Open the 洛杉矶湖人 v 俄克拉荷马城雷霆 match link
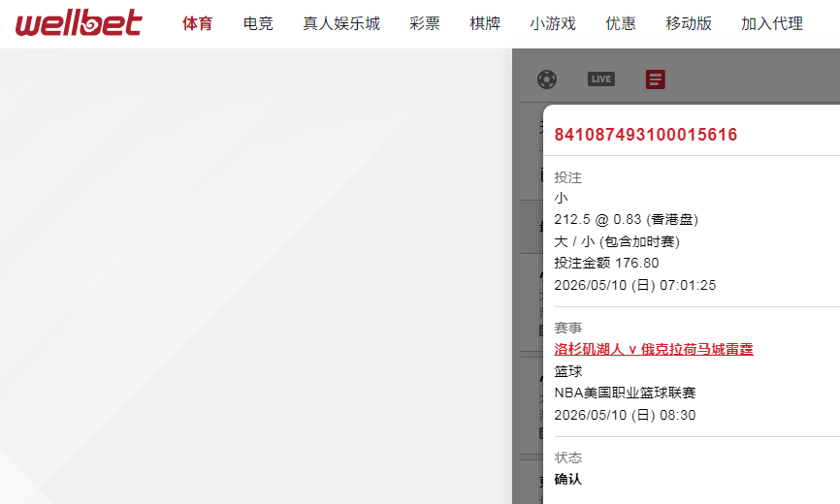Image resolution: width=840 pixels, height=504 pixels. click(654, 349)
